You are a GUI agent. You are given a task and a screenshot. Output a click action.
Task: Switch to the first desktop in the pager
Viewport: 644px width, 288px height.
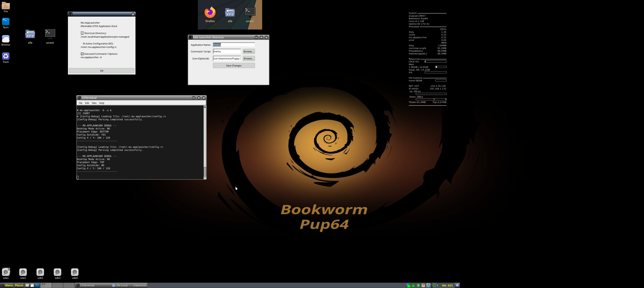coord(46,285)
